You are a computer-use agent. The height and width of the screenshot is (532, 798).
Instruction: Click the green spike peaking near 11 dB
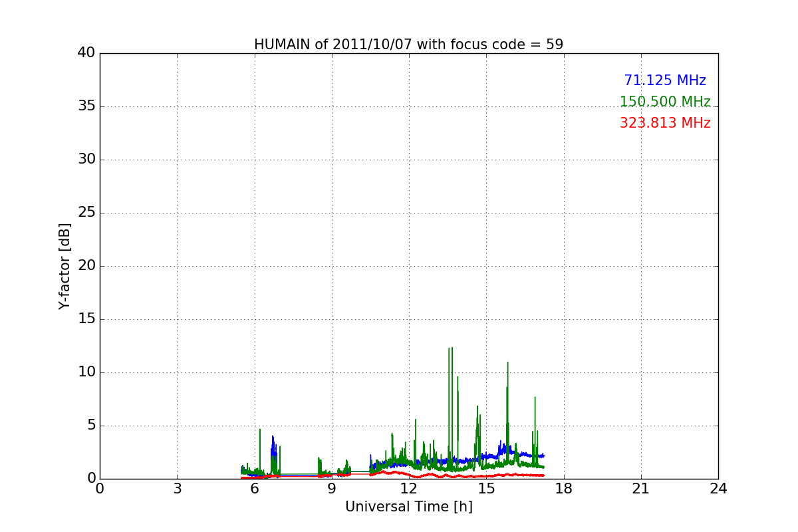[x=507, y=412]
